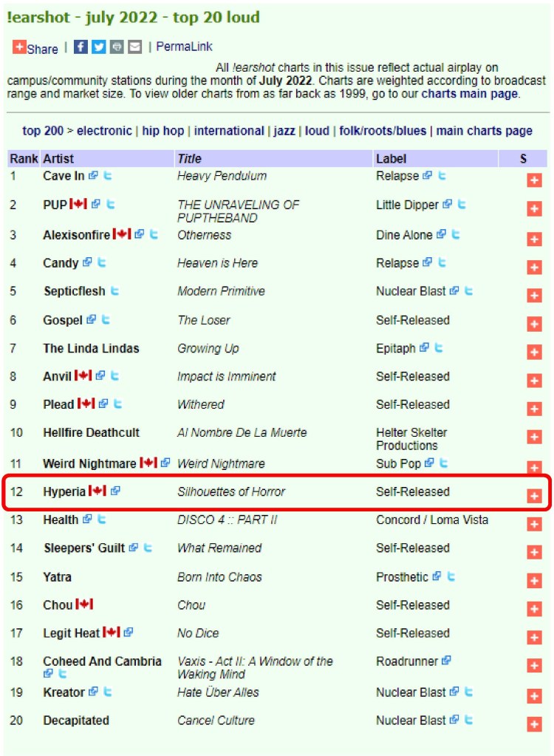Image resolution: width=554 pixels, height=756 pixels.
Task: Switch to the electronic chart
Action: (x=104, y=131)
